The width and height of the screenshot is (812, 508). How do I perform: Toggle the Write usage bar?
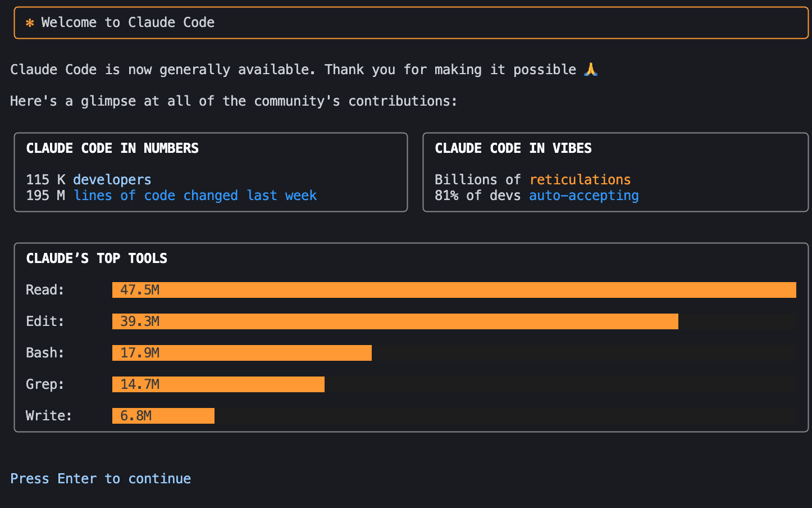163,415
